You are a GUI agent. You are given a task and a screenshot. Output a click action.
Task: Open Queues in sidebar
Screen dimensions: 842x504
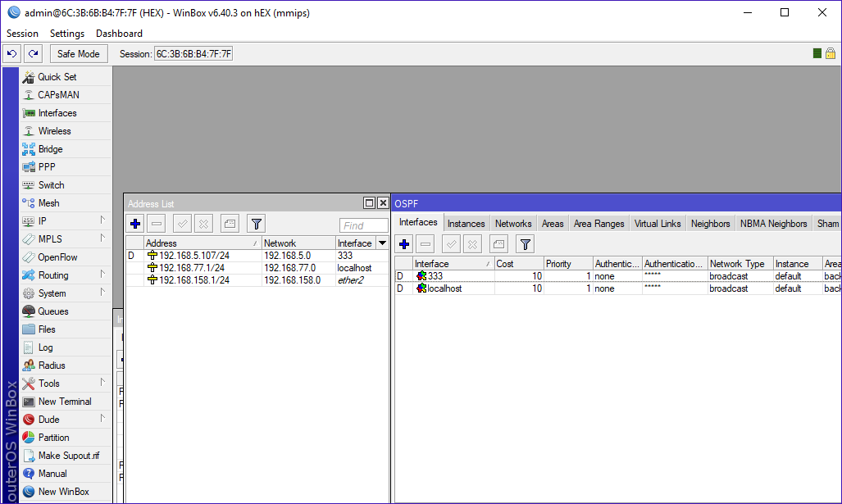coord(66,311)
